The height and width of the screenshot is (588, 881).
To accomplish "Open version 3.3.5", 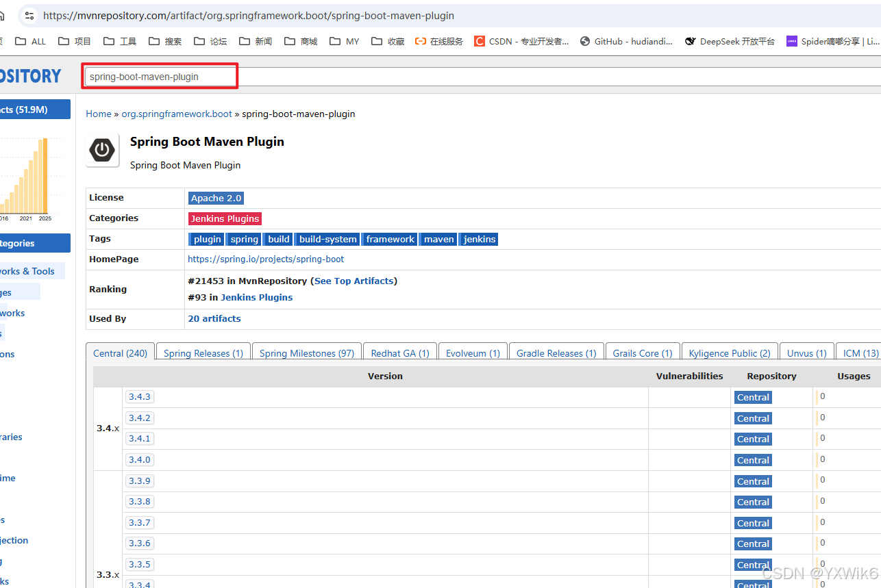I will 139,564.
